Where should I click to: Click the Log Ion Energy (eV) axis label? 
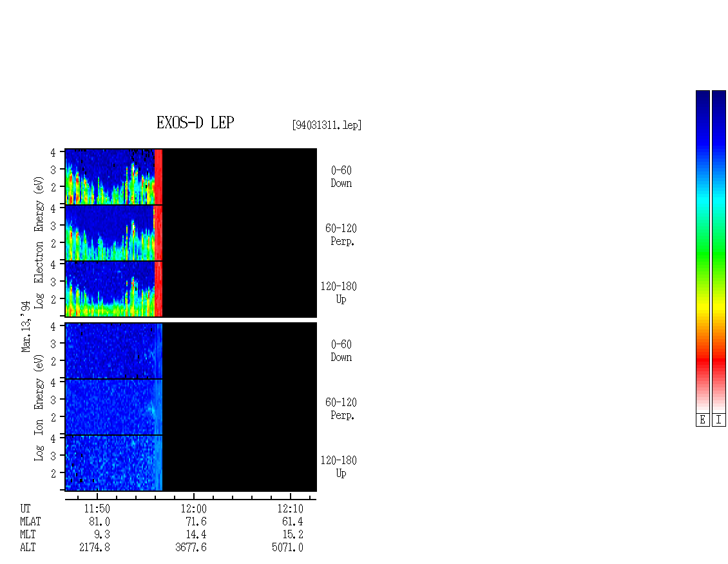[39, 407]
